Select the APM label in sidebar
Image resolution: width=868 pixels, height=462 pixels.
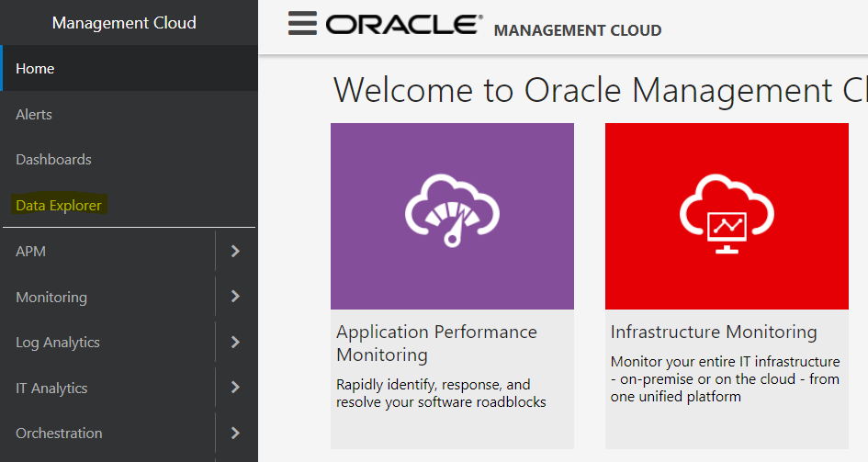(x=30, y=251)
